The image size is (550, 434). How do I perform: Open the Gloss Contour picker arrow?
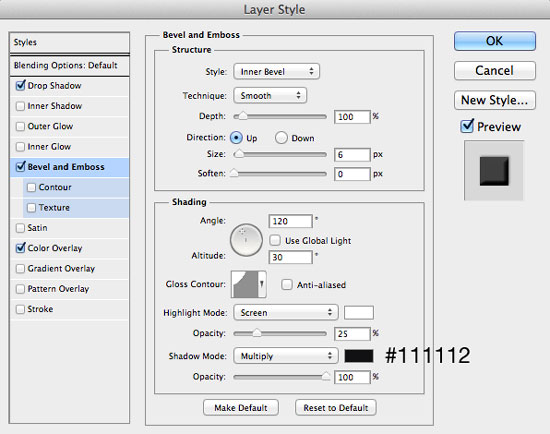(262, 284)
